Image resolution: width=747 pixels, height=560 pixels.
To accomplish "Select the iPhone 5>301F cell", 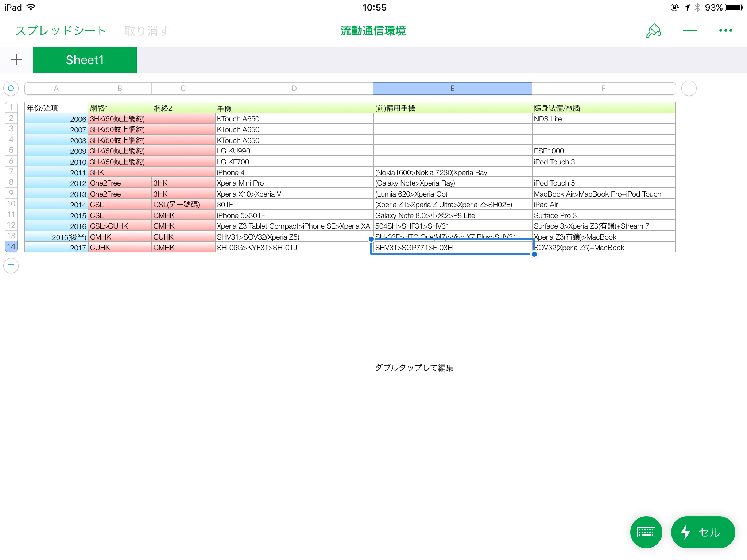I will [x=294, y=215].
